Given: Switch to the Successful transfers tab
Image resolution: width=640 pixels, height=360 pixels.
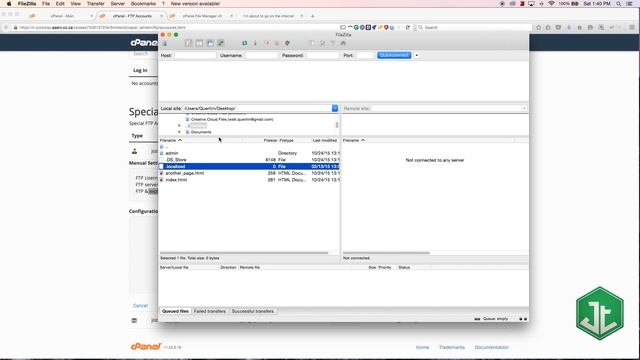Looking at the screenshot, I should tap(253, 311).
